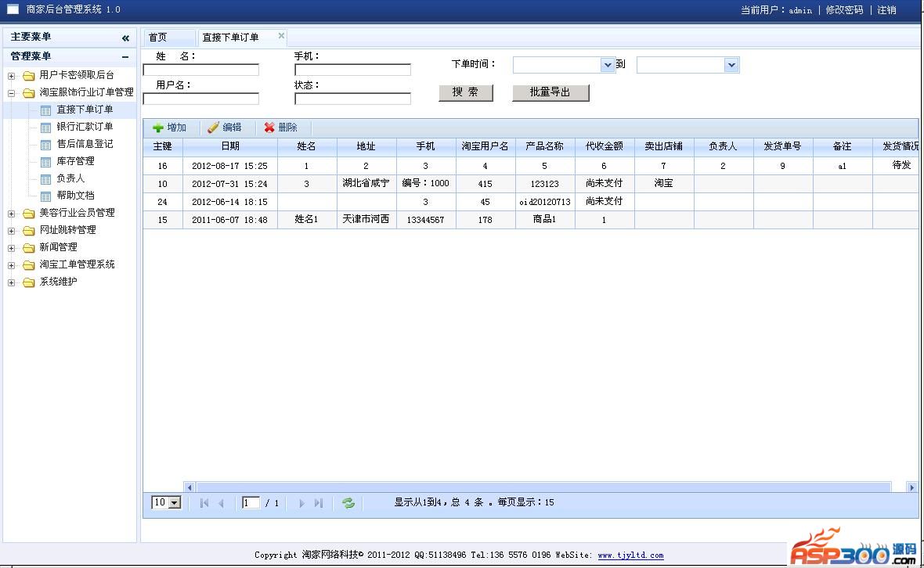
Task: Click table icon beside 库存管理
Action: [x=45, y=162]
